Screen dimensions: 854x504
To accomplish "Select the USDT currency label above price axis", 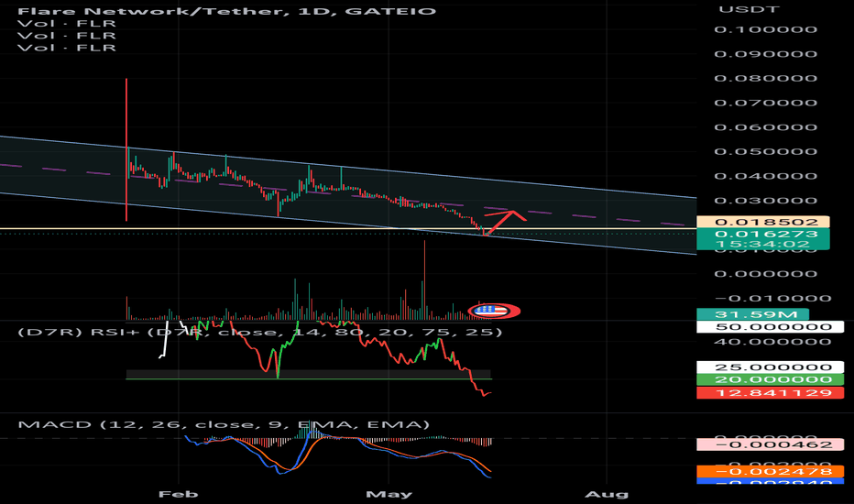I will tap(749, 9).
